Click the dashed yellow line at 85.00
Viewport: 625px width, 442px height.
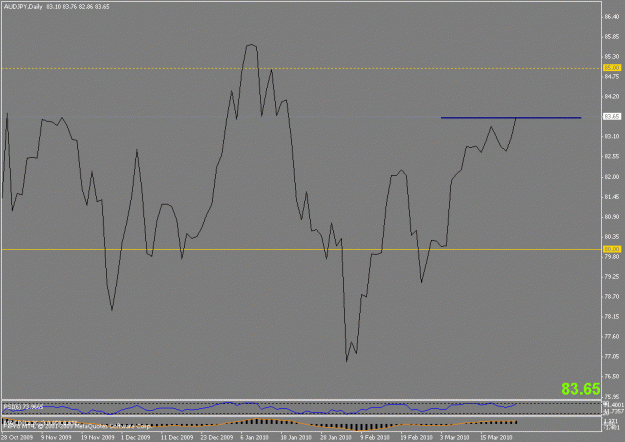(x=301, y=68)
